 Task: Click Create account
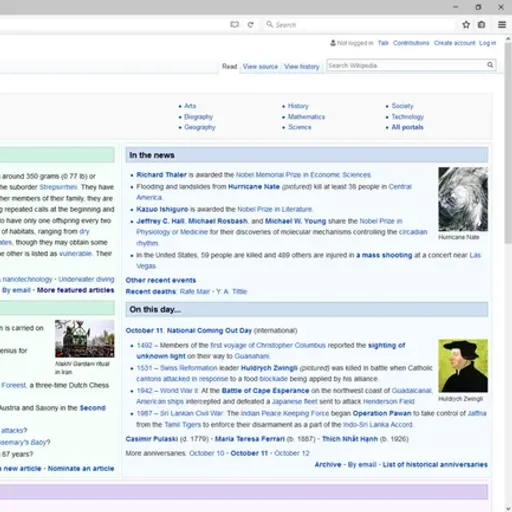click(454, 43)
